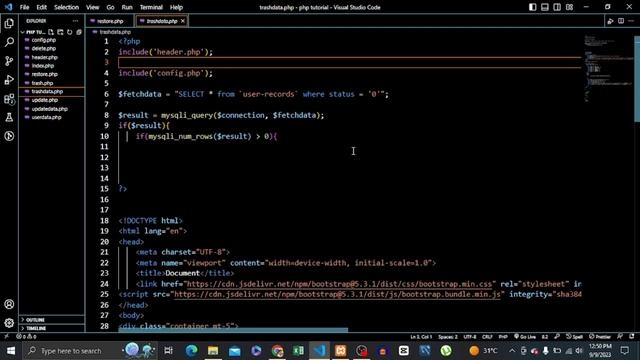This screenshot has width=640, height=360.
Task: Click the horizontal scrollbar under the editor
Action: (233, 330)
